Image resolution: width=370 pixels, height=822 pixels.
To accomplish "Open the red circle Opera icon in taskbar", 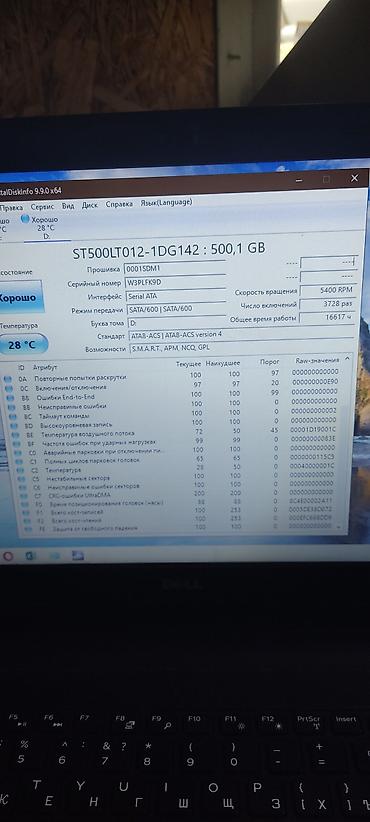I will click(7, 556).
